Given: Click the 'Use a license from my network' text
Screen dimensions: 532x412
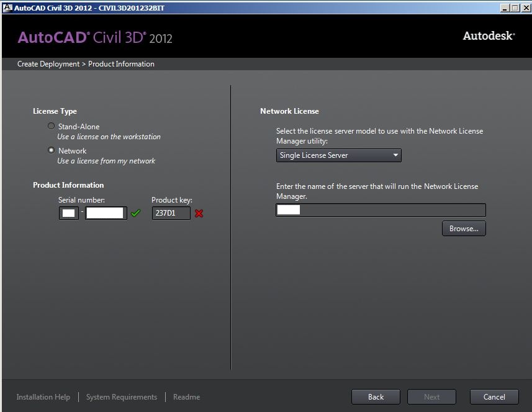Looking at the screenshot, I should 106,161.
